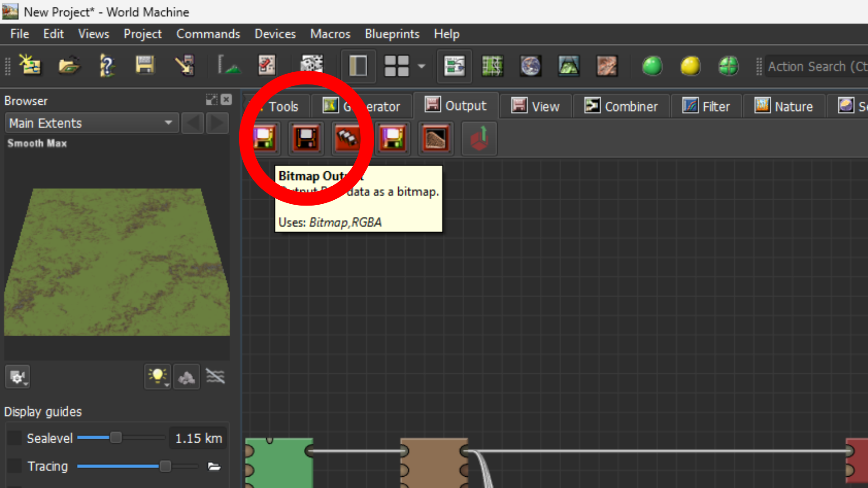Save the current project
The height and width of the screenshot is (488, 868).
point(145,66)
